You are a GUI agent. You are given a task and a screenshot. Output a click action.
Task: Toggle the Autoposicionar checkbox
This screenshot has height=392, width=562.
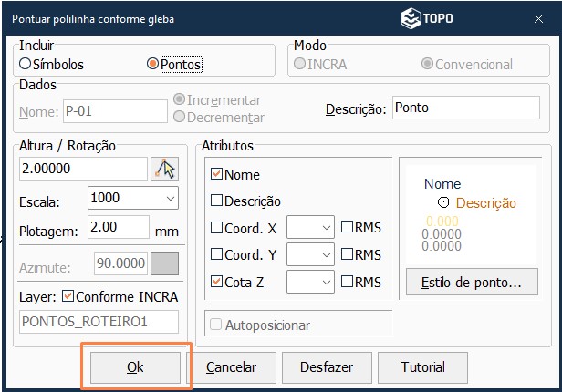pos(215,325)
